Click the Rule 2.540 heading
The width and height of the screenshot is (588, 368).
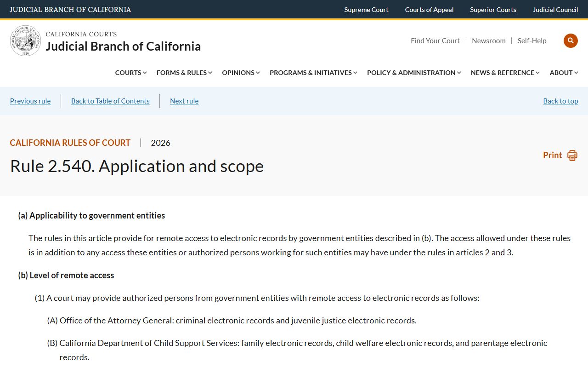(x=137, y=166)
